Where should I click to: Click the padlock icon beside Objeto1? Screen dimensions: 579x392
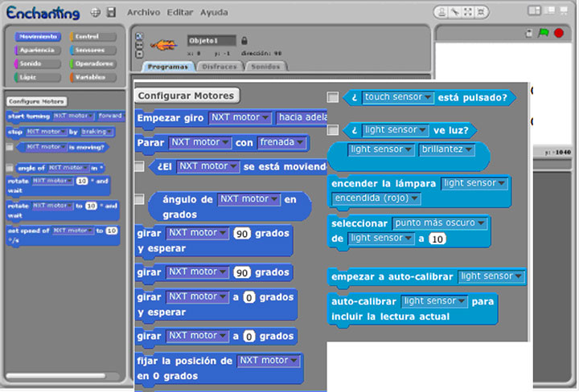pyautogui.click(x=244, y=40)
